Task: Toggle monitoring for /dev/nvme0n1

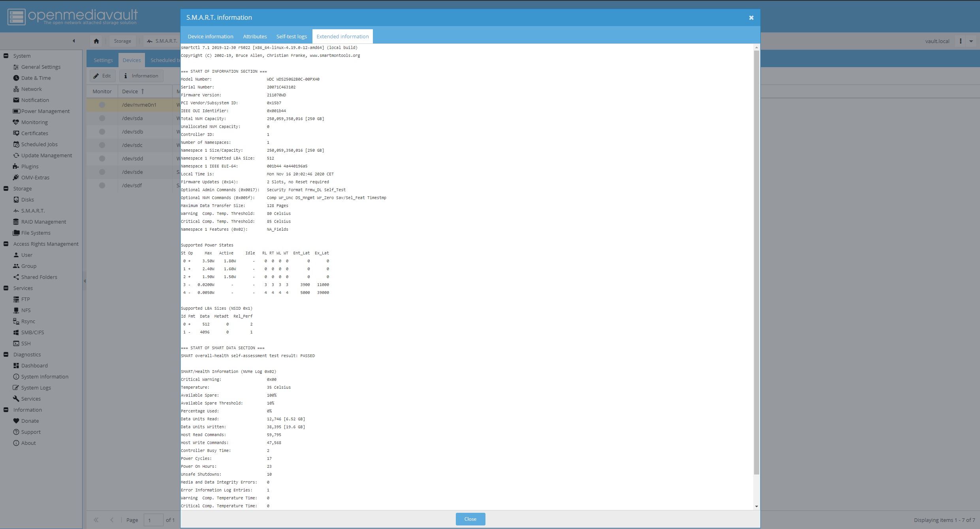Action: coord(102,105)
